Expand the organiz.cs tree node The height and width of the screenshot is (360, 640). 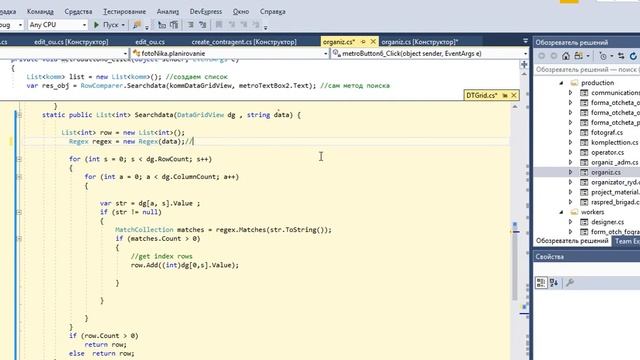point(571,173)
